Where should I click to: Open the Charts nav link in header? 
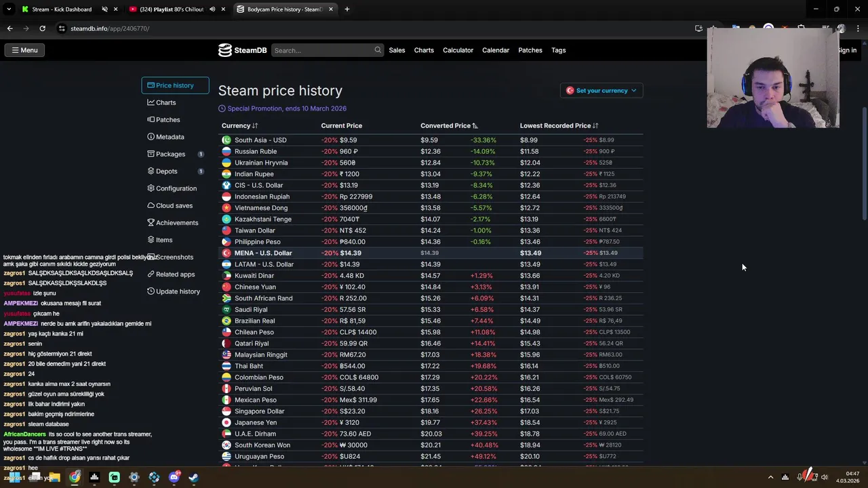(424, 50)
